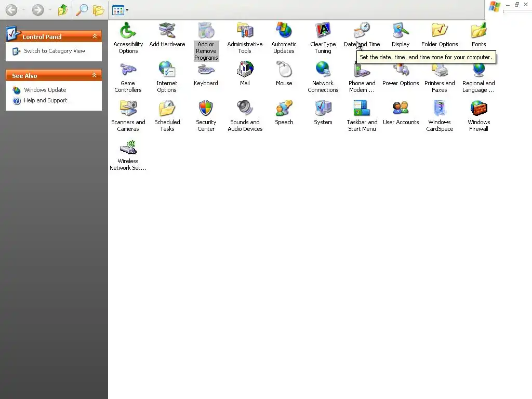Click the Back navigation button
This screenshot has width=532, height=399.
click(x=11, y=10)
